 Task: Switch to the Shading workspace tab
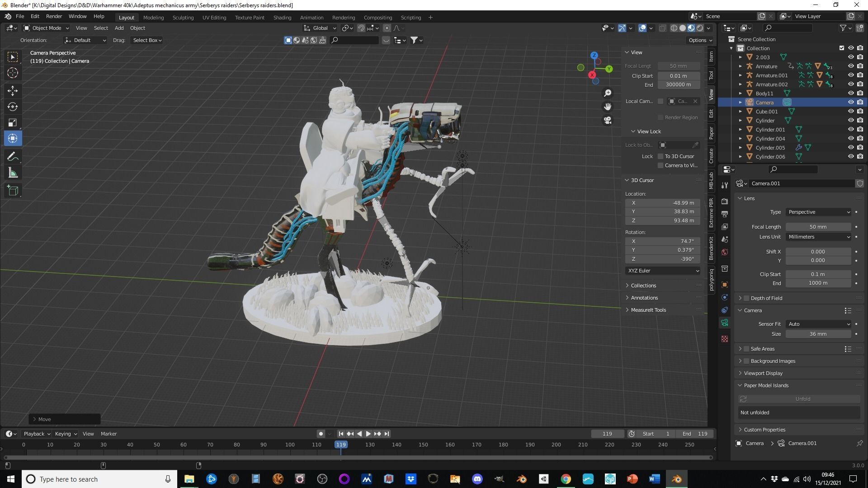pos(282,18)
